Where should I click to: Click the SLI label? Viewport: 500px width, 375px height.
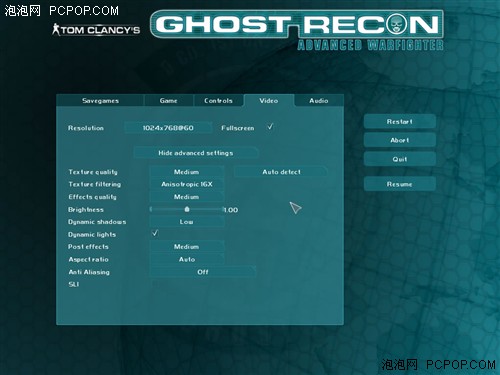(x=74, y=284)
